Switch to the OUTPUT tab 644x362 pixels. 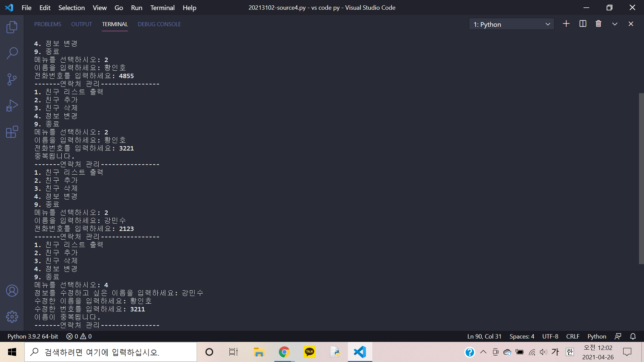[82, 24]
